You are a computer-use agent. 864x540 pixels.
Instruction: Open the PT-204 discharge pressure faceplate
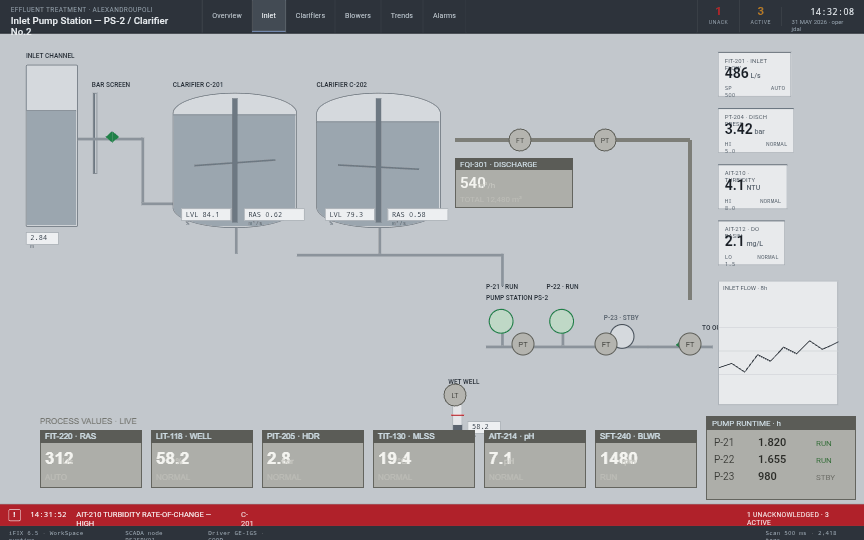coord(755,131)
